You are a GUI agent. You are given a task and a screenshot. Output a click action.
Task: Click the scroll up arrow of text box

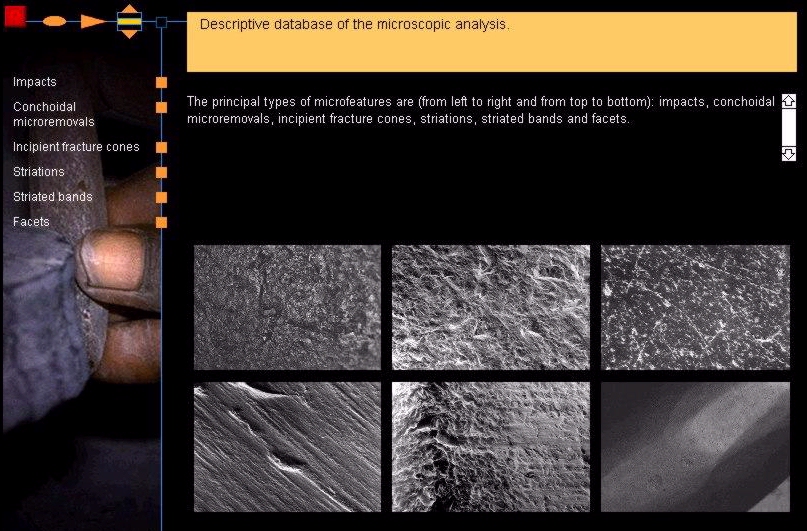click(x=788, y=101)
